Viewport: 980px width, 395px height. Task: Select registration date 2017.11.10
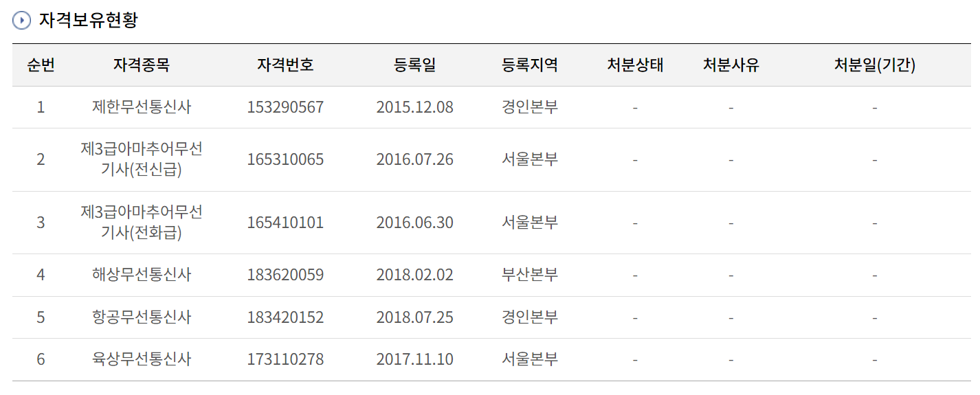pyautogui.click(x=414, y=359)
